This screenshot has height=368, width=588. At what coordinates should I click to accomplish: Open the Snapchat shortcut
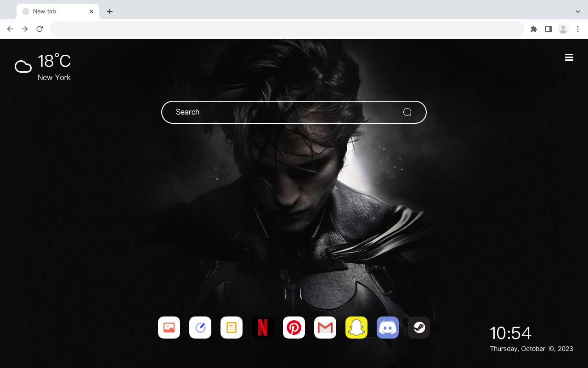tap(356, 328)
